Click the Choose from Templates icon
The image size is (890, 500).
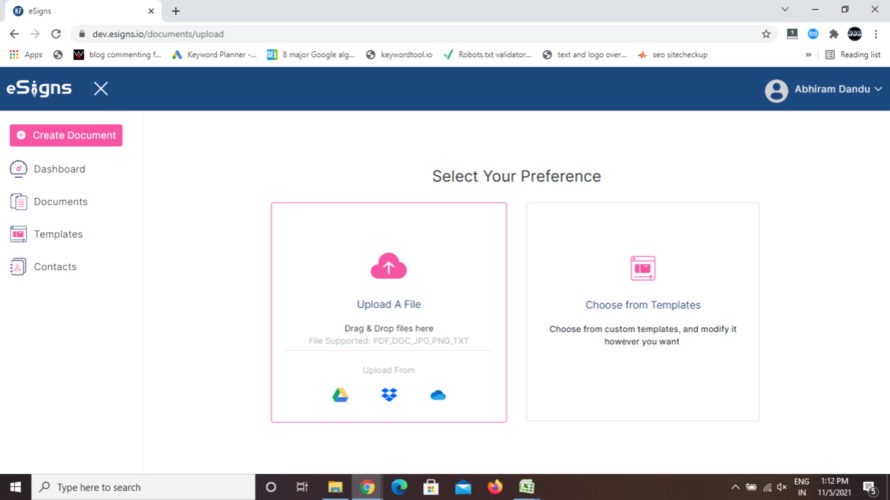point(643,268)
